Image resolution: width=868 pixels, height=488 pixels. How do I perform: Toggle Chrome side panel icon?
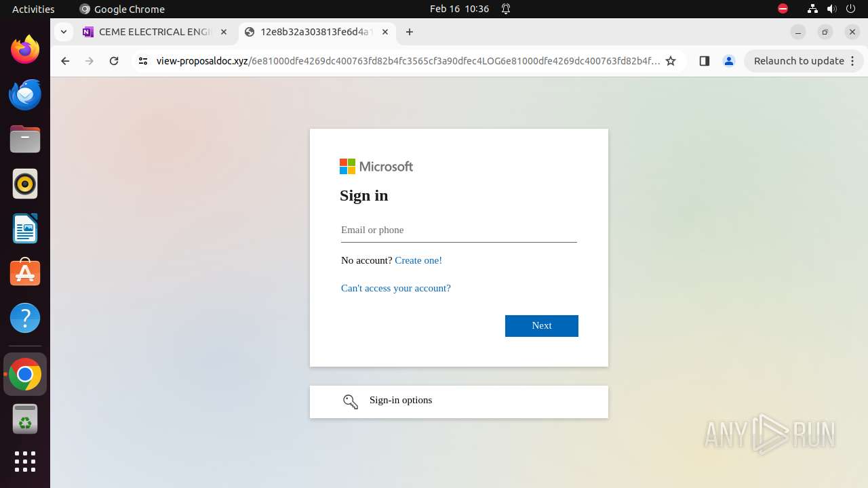click(x=704, y=61)
